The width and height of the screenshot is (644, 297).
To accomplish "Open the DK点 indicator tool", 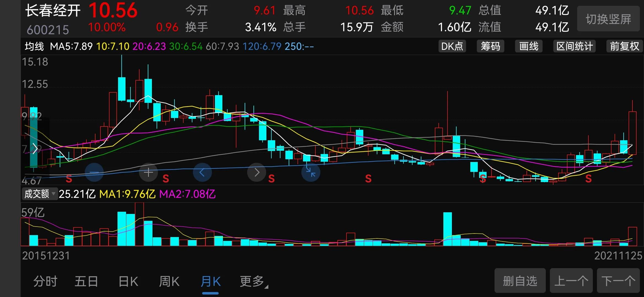I will pyautogui.click(x=452, y=46).
